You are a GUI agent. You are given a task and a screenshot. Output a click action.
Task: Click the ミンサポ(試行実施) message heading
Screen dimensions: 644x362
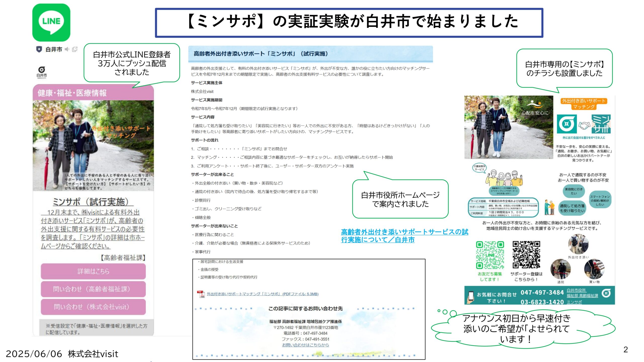click(x=93, y=202)
